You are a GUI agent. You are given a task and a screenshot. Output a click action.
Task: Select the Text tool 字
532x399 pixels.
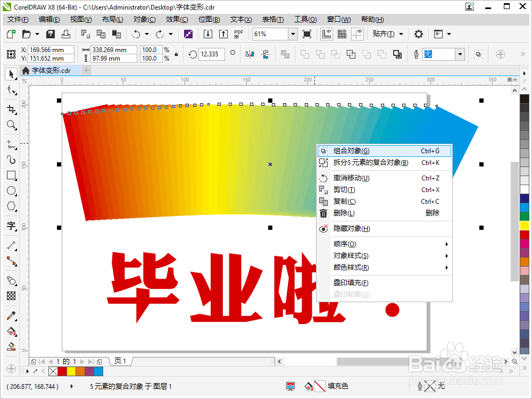tap(11, 226)
